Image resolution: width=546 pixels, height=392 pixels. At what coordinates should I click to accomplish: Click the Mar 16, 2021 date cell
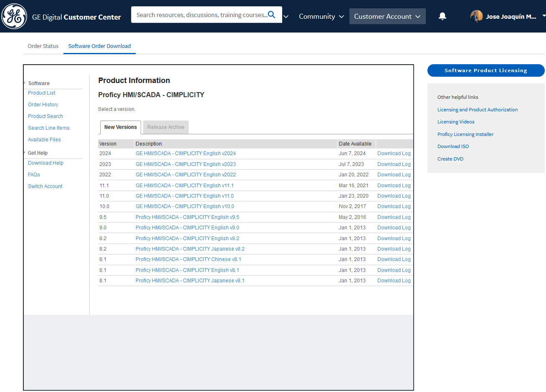[354, 186]
